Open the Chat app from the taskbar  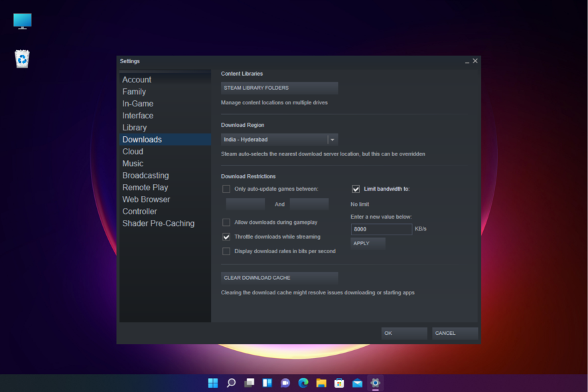[x=285, y=383]
